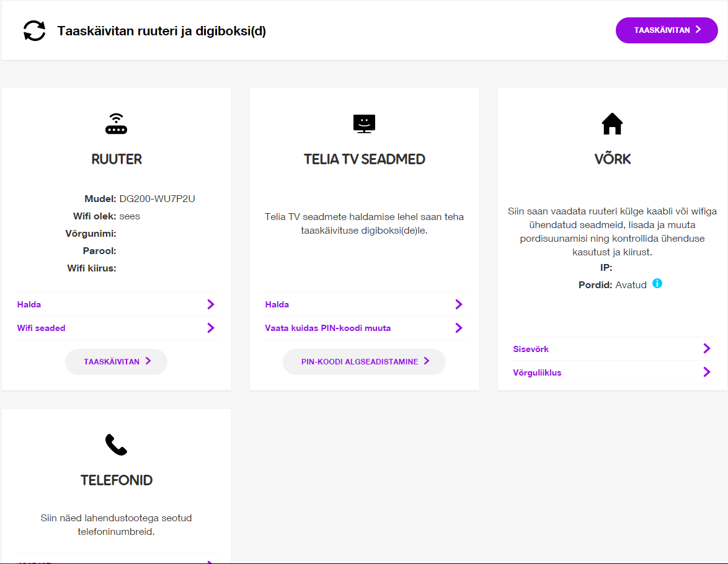728x564 pixels.
Task: Expand the router Halda chevron
Action: pyautogui.click(x=211, y=304)
